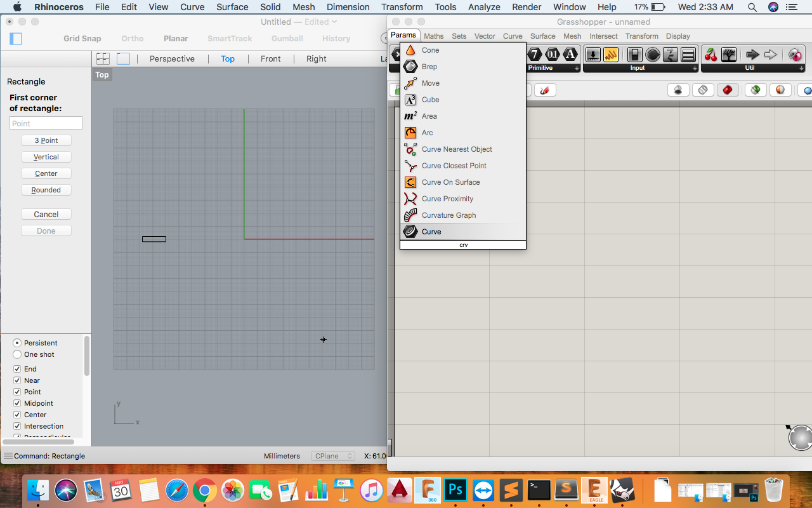Screen dimensions: 812x508
Task: Open Photoshop from the Dock
Action: point(455,490)
